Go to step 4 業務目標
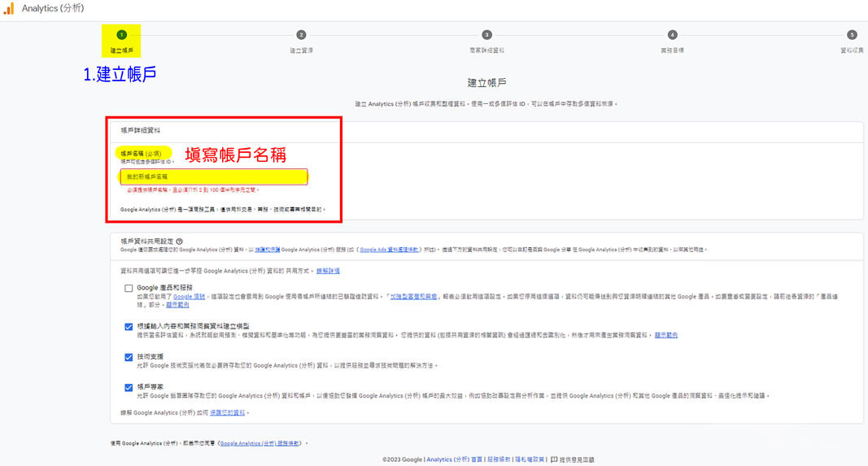This screenshot has width=868, height=466. [672, 41]
